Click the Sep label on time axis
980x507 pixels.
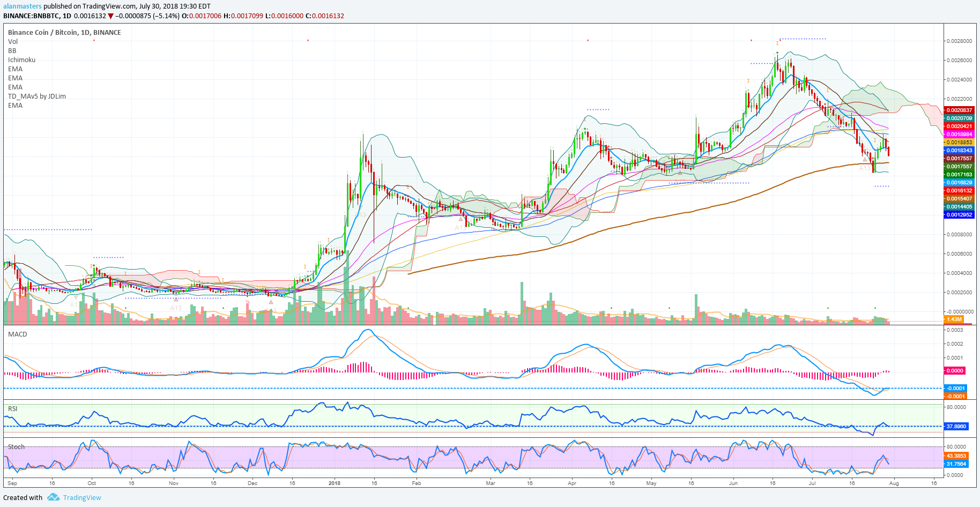pyautogui.click(x=12, y=483)
